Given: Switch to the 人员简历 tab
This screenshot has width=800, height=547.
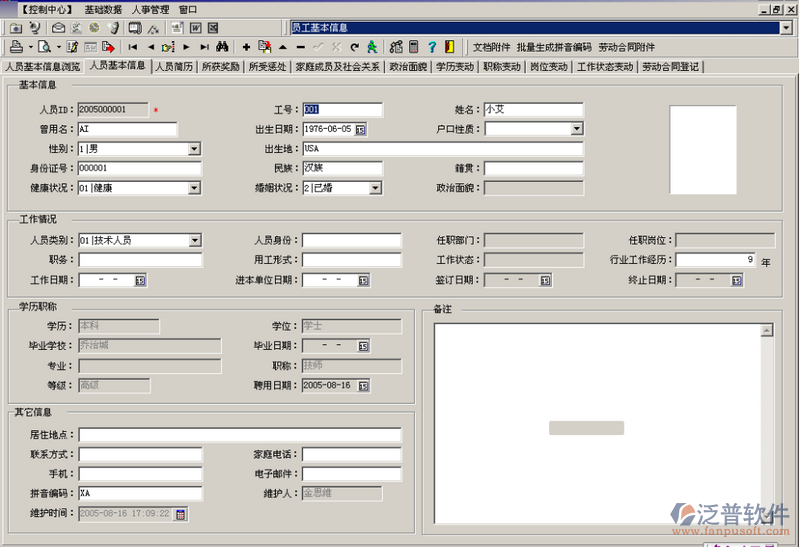Looking at the screenshot, I should (173, 67).
